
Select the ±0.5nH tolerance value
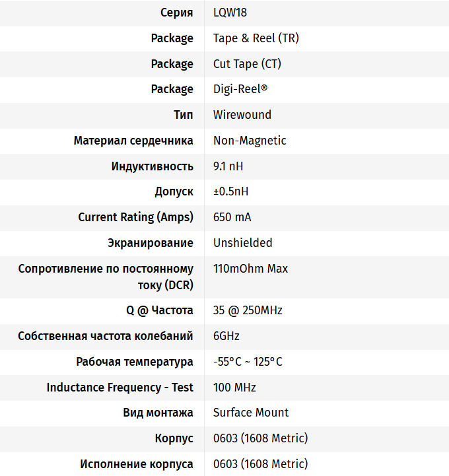[x=230, y=191]
